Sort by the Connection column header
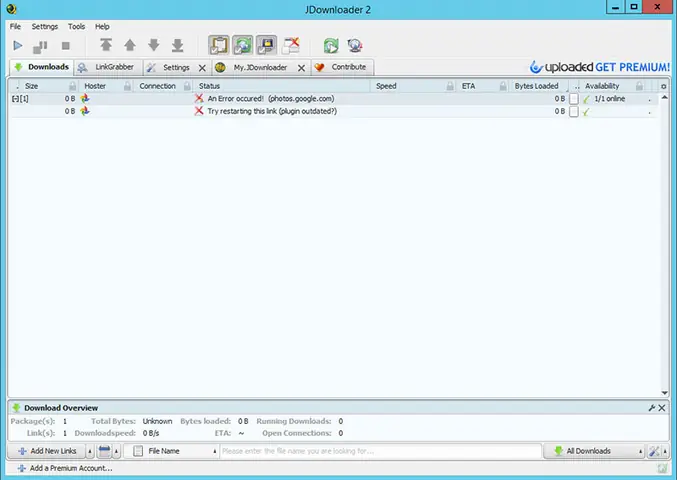Viewport: 677px width, 480px height. pyautogui.click(x=157, y=86)
